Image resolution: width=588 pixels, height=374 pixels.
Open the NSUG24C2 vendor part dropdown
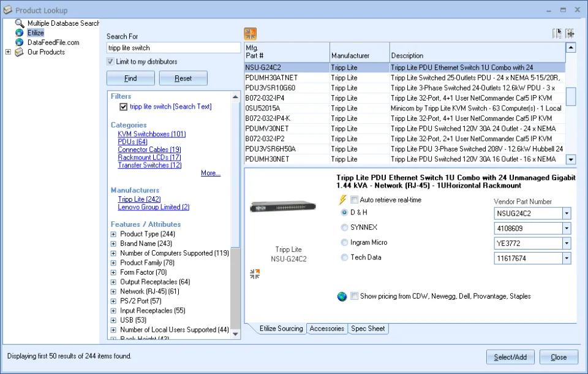[x=567, y=213]
